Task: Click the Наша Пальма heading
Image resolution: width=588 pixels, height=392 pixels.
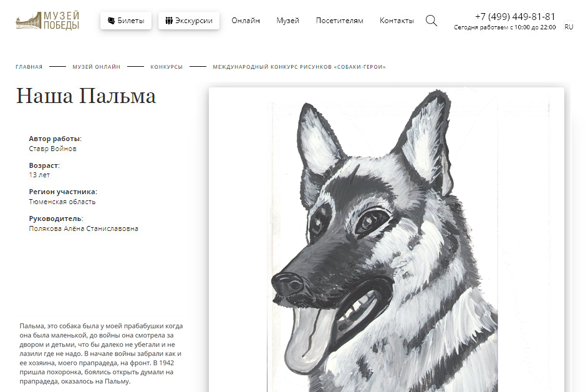Action: click(x=86, y=96)
